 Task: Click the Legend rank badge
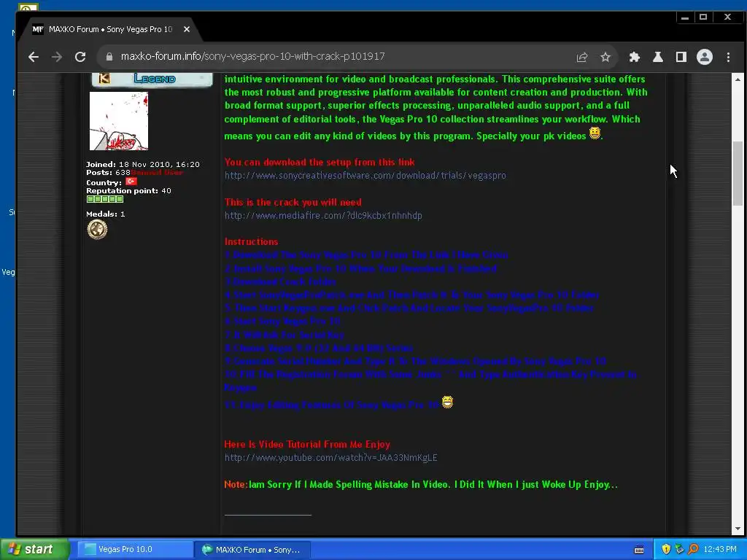[152, 79]
